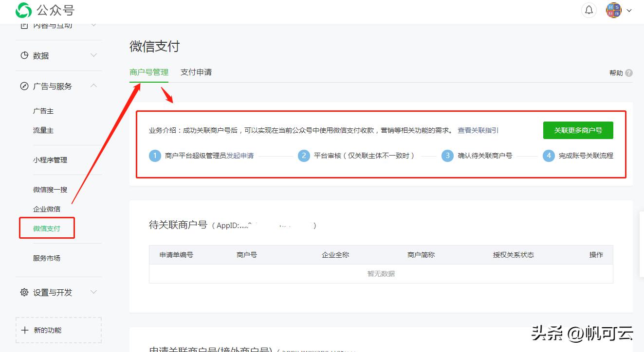Image resolution: width=644 pixels, height=352 pixels.
Task: Click the 发起申请 link in step one
Action: (241, 156)
